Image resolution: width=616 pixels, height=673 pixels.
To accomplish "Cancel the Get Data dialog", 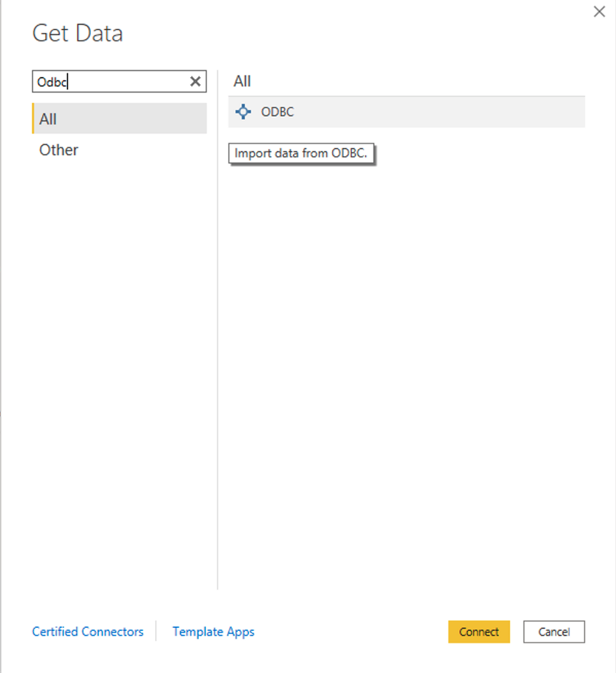I will click(554, 632).
